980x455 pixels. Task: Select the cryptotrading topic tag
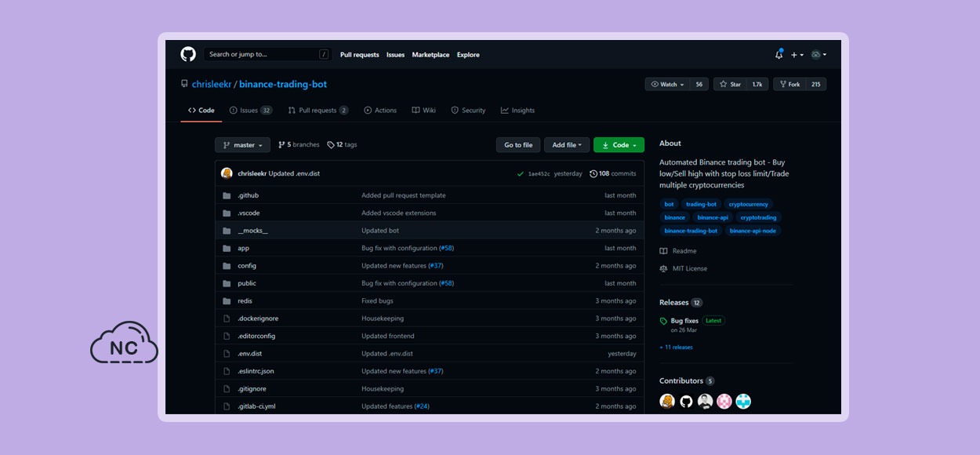[x=759, y=217]
